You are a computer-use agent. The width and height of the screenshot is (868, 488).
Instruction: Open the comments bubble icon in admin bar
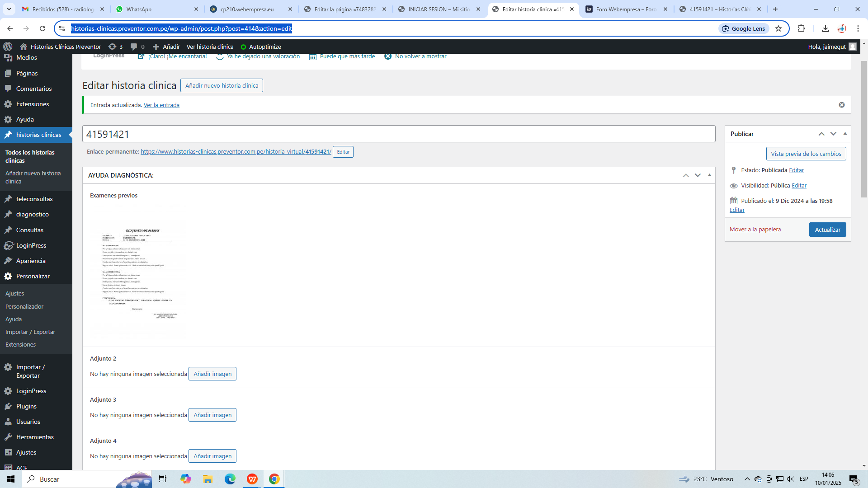click(134, 47)
